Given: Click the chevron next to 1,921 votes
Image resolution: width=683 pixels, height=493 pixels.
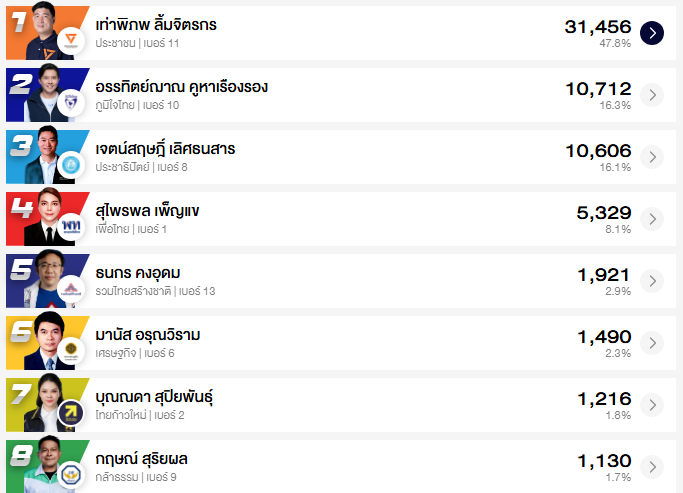Looking at the screenshot, I should (x=652, y=281).
